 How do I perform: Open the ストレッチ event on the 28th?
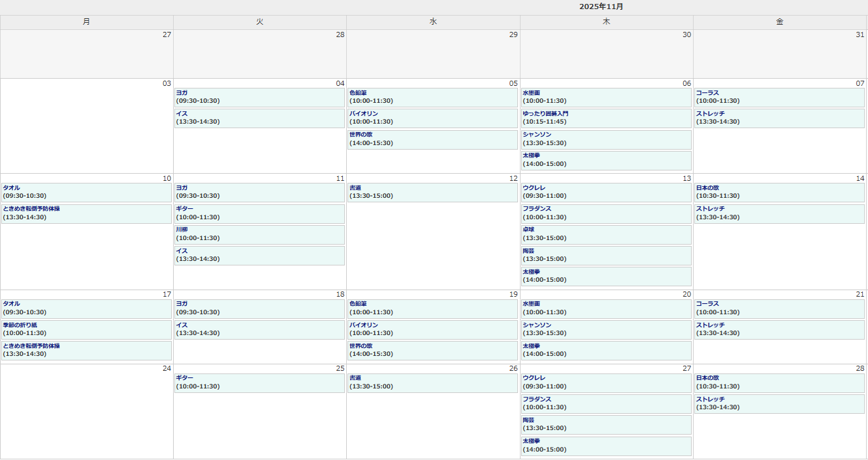click(779, 403)
